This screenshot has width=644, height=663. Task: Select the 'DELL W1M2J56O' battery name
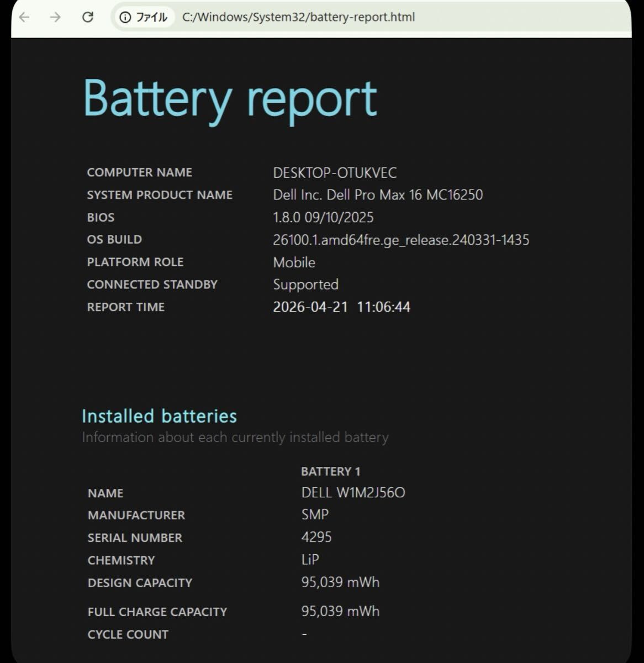353,493
